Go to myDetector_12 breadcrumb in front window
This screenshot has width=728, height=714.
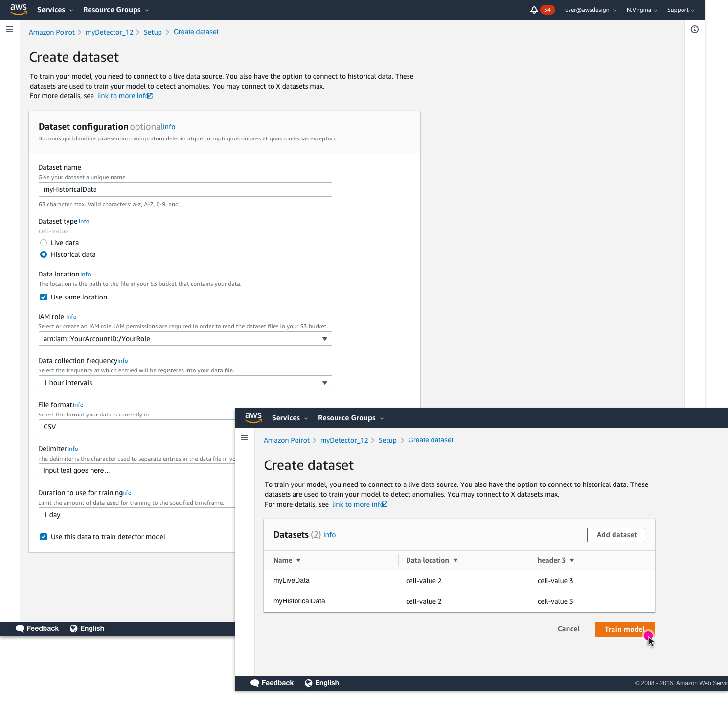tap(344, 440)
